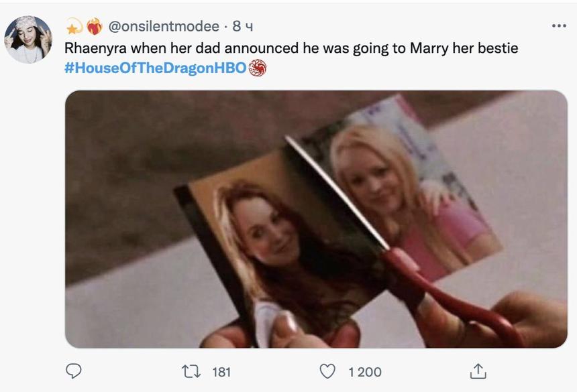Open the tweet's more options menu
Viewport: 577px width, 392px height.
point(558,26)
